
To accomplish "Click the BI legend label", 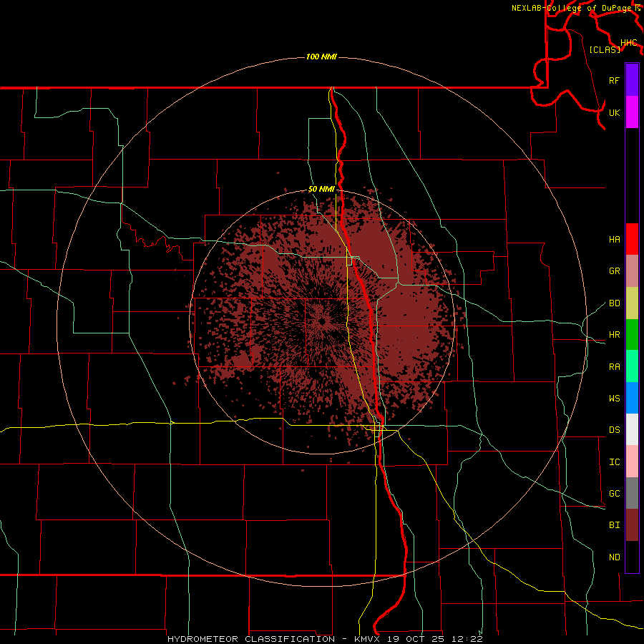I will point(614,525).
